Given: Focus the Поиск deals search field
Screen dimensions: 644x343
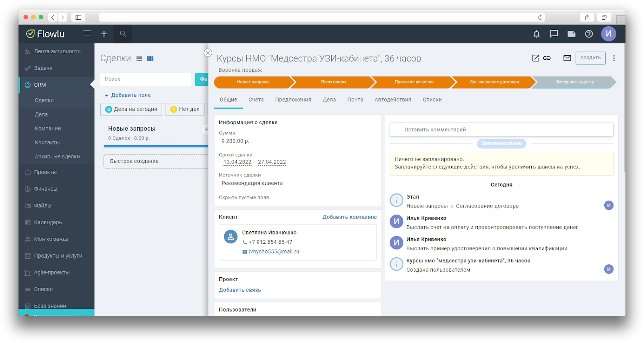Looking at the screenshot, I should click(146, 79).
